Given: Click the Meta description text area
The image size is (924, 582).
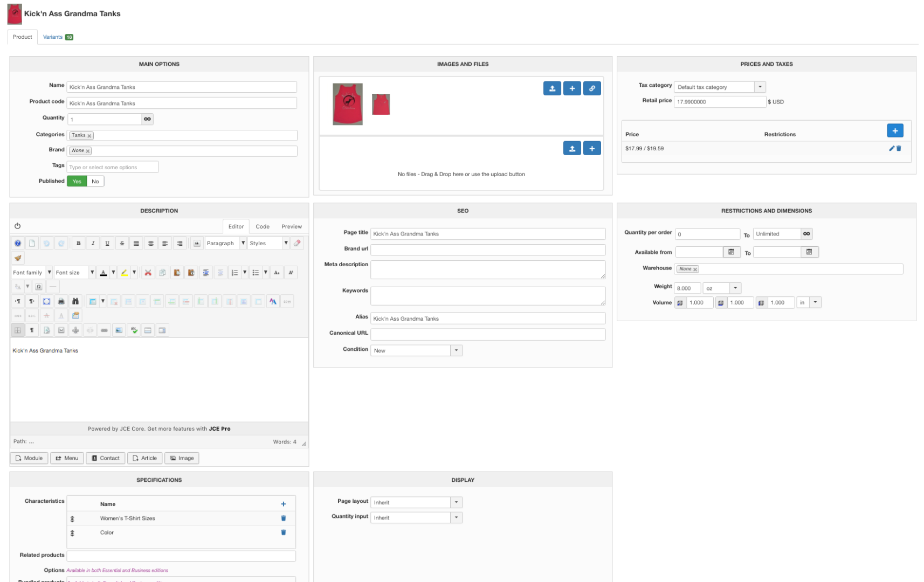Looking at the screenshot, I should coord(488,270).
